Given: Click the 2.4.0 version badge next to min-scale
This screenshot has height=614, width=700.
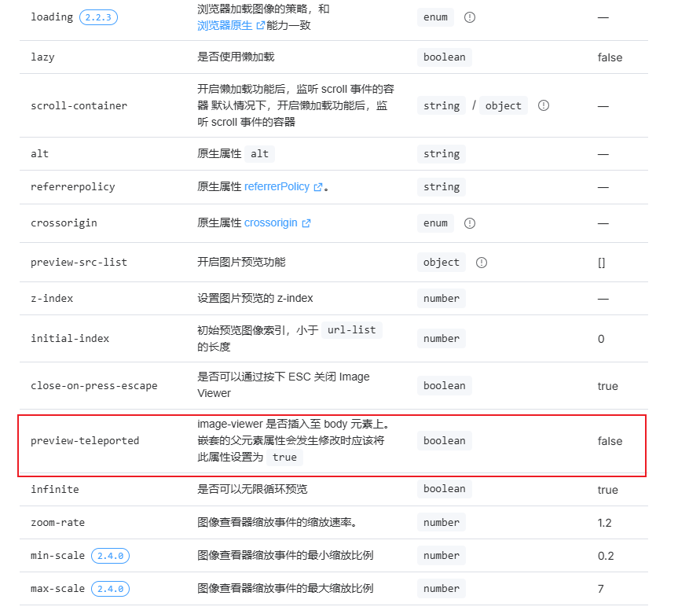Looking at the screenshot, I should [x=110, y=555].
